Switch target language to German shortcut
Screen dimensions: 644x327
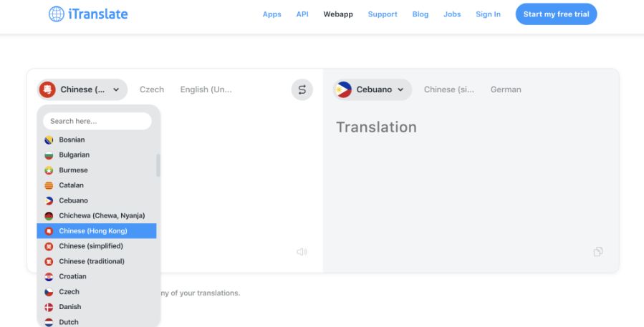click(x=506, y=89)
